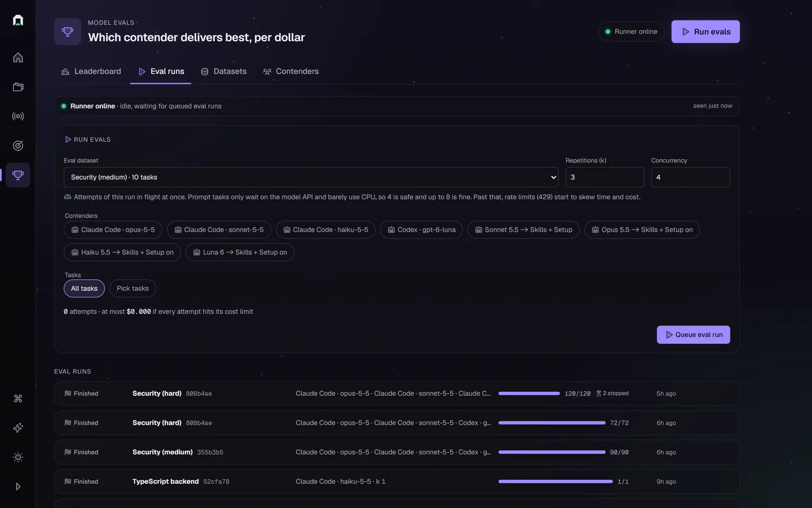The image size is (812, 508).
Task: Click the 72/72 progress bar
Action: [552, 423]
